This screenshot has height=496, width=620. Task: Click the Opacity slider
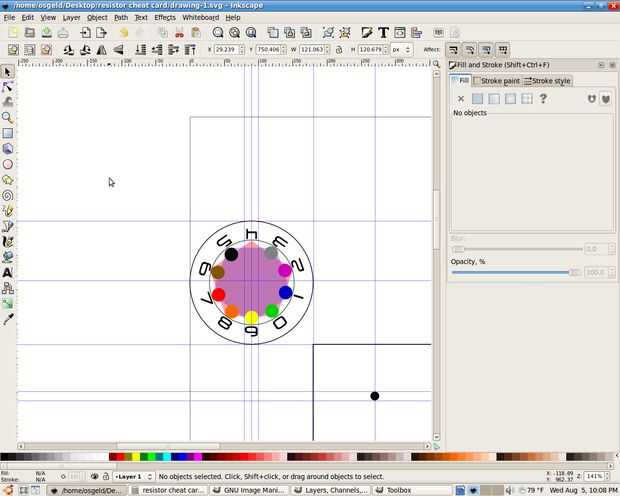(x=516, y=273)
